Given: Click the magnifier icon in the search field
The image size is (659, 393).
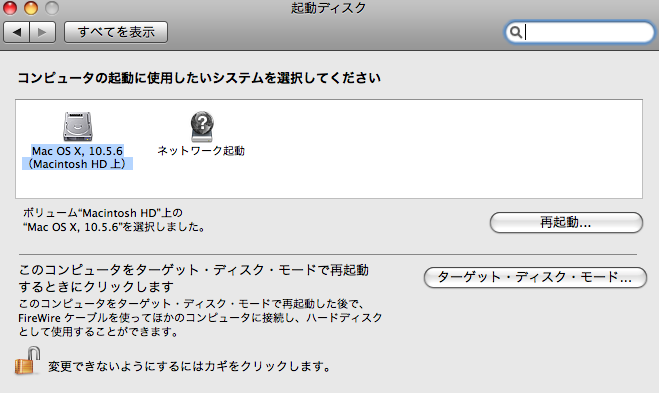Looking at the screenshot, I should [516, 32].
